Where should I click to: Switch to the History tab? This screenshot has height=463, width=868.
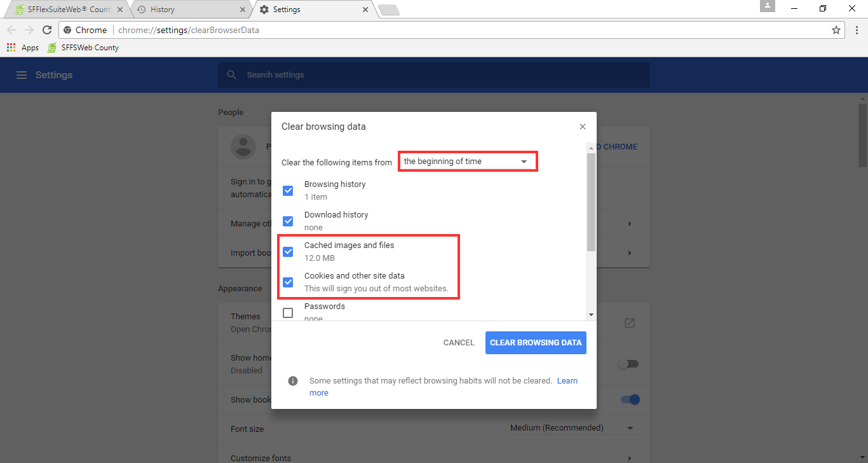(191, 10)
